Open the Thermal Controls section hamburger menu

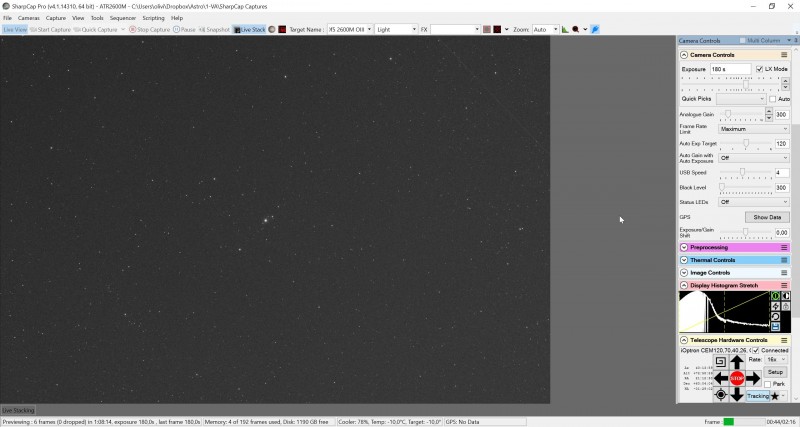coord(784,260)
